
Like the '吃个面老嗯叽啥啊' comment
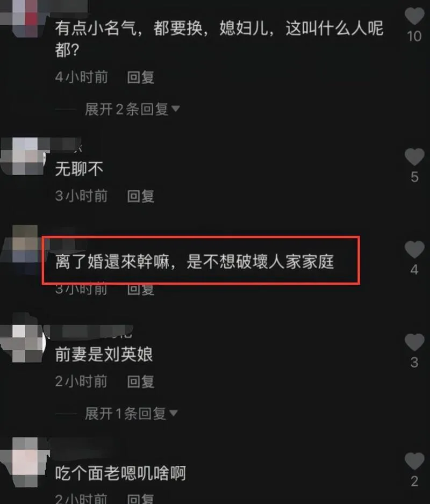click(x=414, y=461)
